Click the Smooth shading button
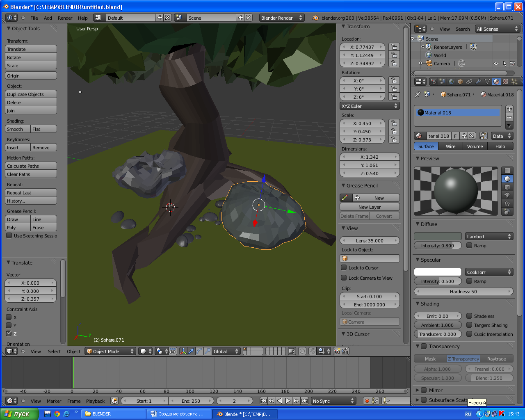Viewport: 525px width, 420px height. tap(18, 129)
